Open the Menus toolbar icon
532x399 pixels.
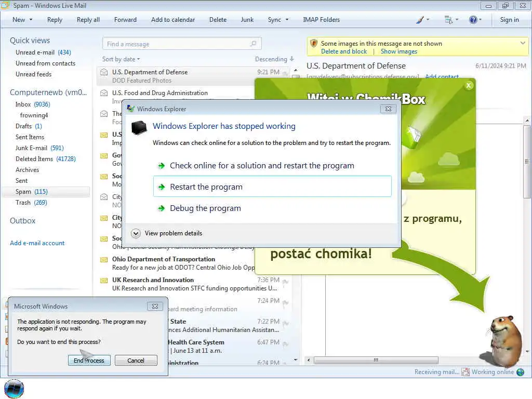coord(448,20)
